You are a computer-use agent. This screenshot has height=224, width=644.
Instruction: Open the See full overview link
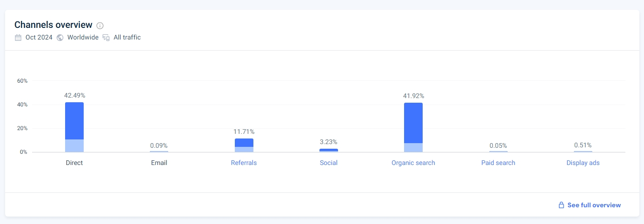[x=594, y=205]
